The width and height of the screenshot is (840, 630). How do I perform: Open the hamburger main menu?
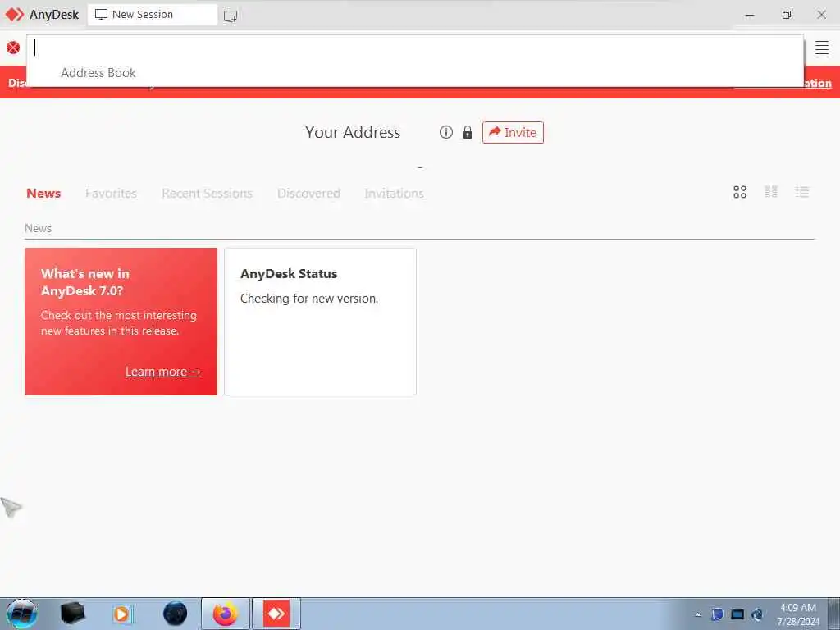(822, 48)
